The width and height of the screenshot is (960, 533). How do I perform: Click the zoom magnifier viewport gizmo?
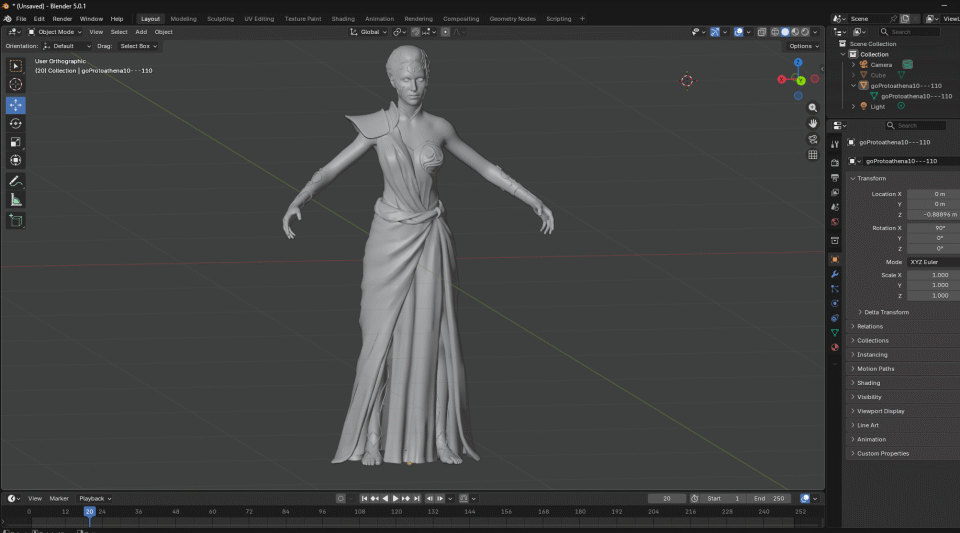813,108
